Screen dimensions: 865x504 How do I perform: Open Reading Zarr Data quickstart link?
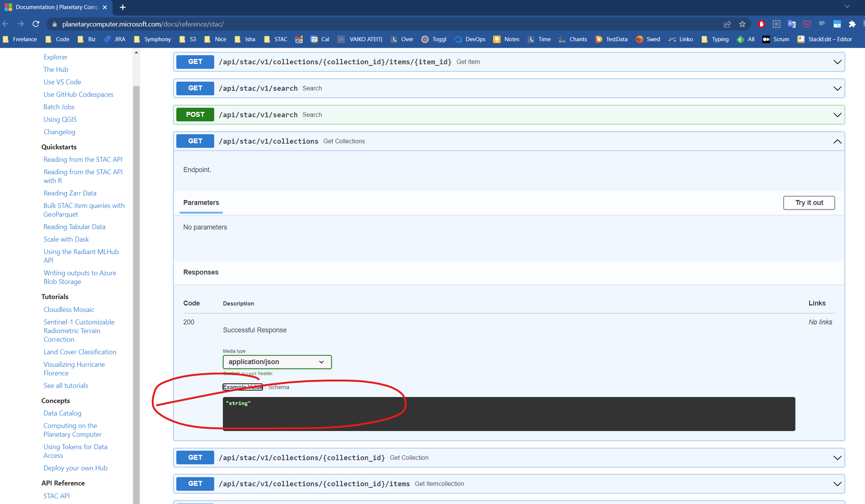click(70, 193)
